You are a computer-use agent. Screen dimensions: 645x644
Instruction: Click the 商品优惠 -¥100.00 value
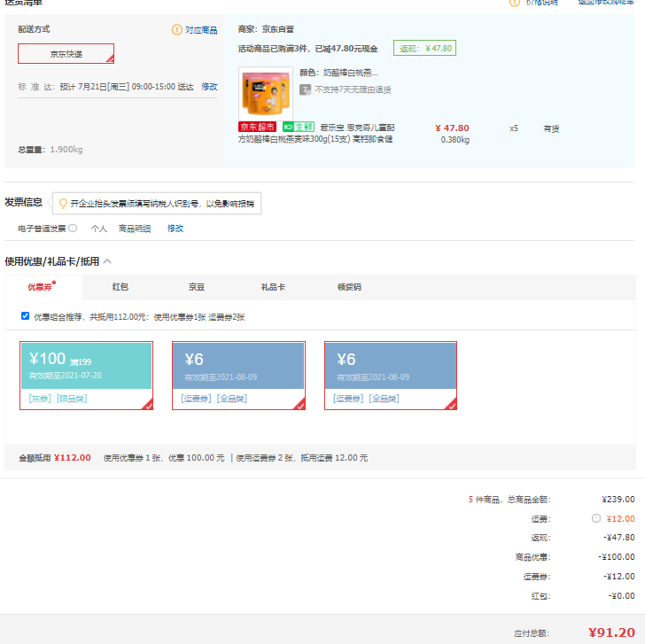pos(617,557)
